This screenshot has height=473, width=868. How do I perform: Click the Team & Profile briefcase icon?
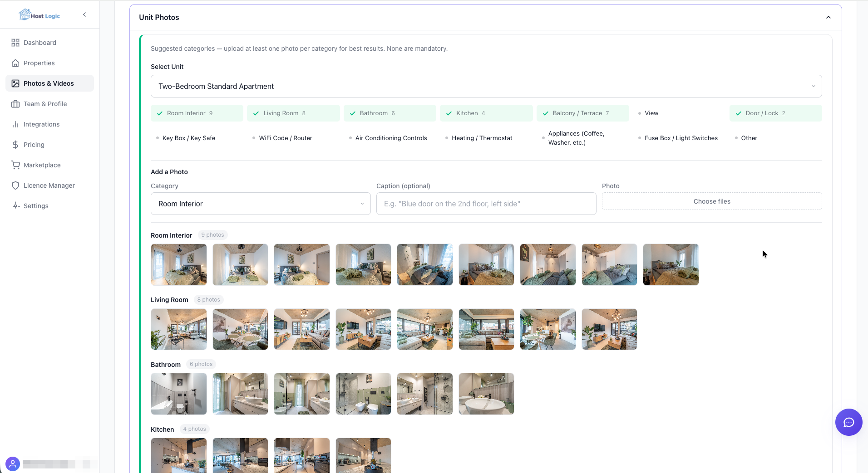[15, 104]
